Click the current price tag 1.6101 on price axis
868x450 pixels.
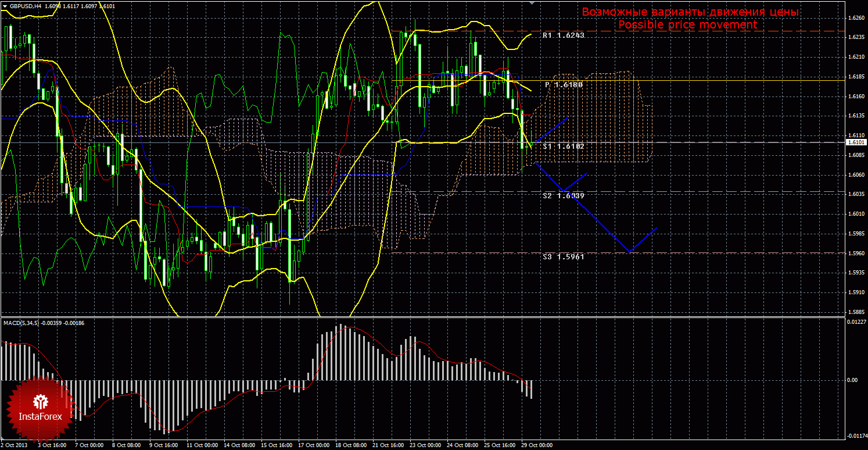[x=856, y=142]
